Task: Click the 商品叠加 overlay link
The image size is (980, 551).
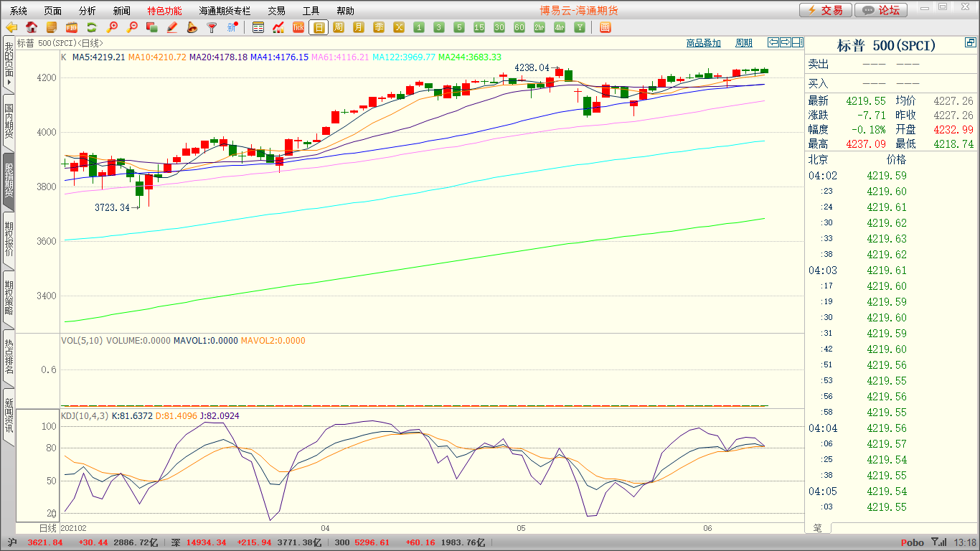Action: 703,43
